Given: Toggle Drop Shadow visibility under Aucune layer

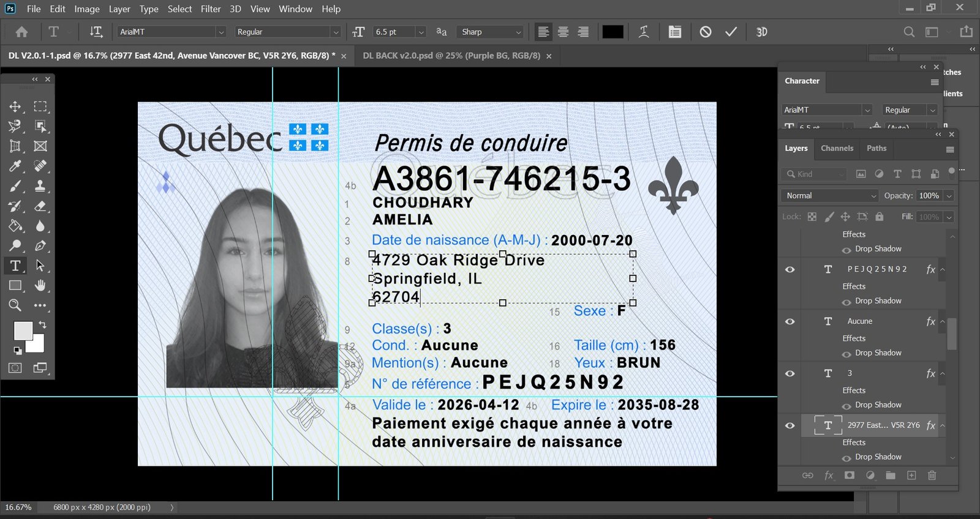Looking at the screenshot, I should pyautogui.click(x=846, y=354).
